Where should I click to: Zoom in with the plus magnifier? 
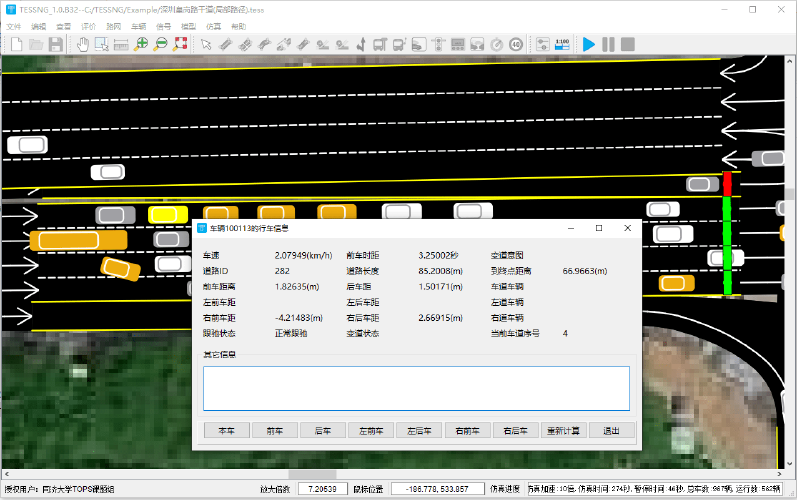pos(141,45)
